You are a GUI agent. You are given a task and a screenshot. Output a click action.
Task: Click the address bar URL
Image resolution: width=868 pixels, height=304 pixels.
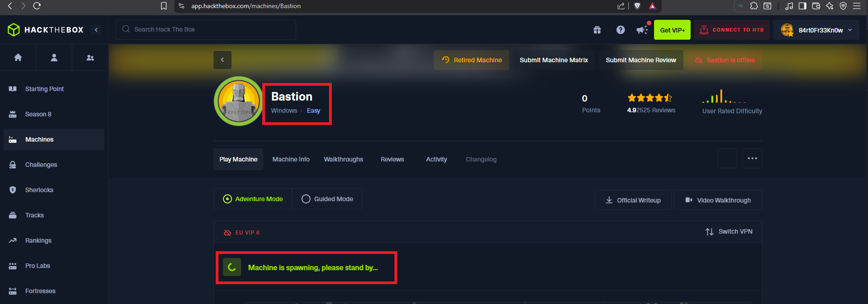(x=246, y=6)
